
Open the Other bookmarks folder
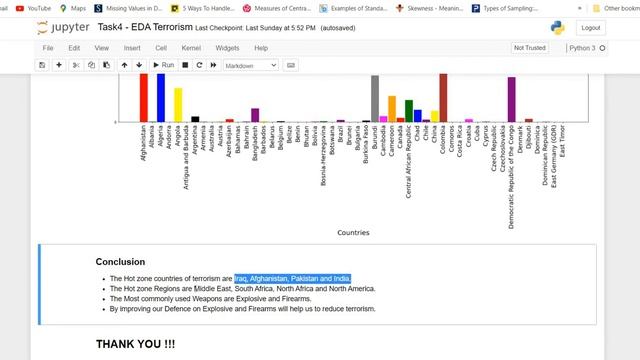click(x=616, y=8)
